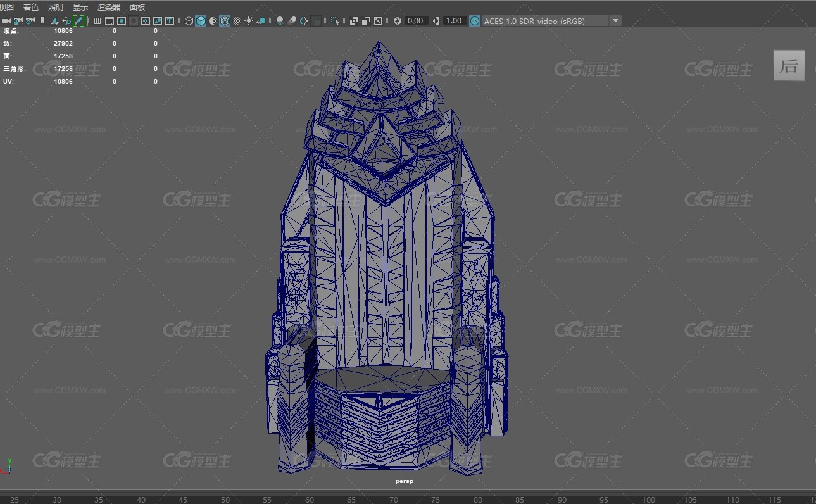Enable smooth shade all mode
816x504 pixels.
tap(201, 21)
